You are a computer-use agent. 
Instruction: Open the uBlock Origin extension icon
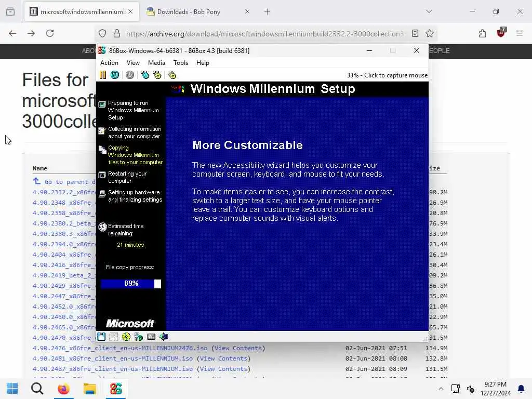click(x=501, y=33)
